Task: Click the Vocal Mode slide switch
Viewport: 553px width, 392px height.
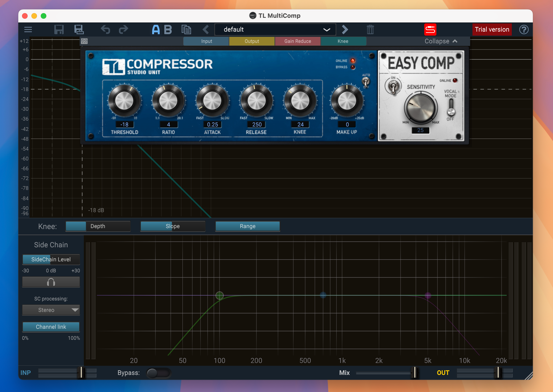Action: pyautogui.click(x=451, y=107)
